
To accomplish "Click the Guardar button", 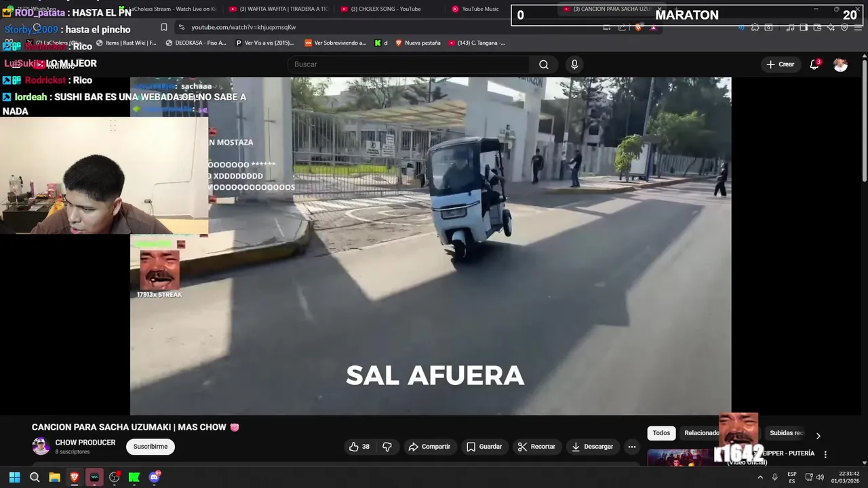I will (x=484, y=447).
